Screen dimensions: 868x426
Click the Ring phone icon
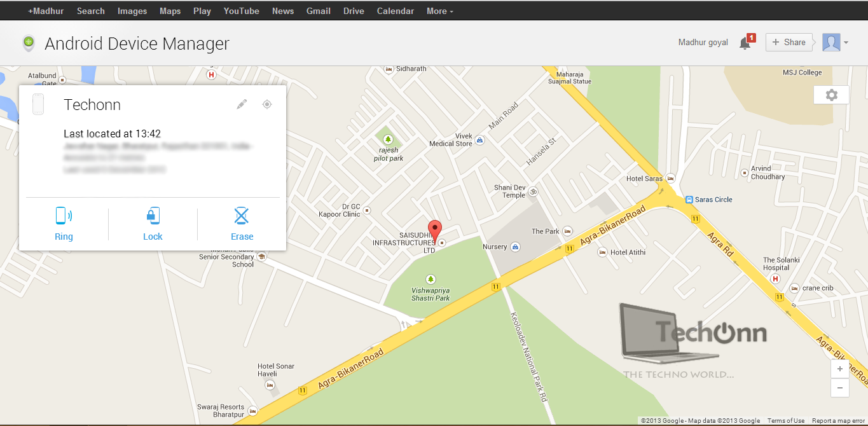pyautogui.click(x=64, y=216)
